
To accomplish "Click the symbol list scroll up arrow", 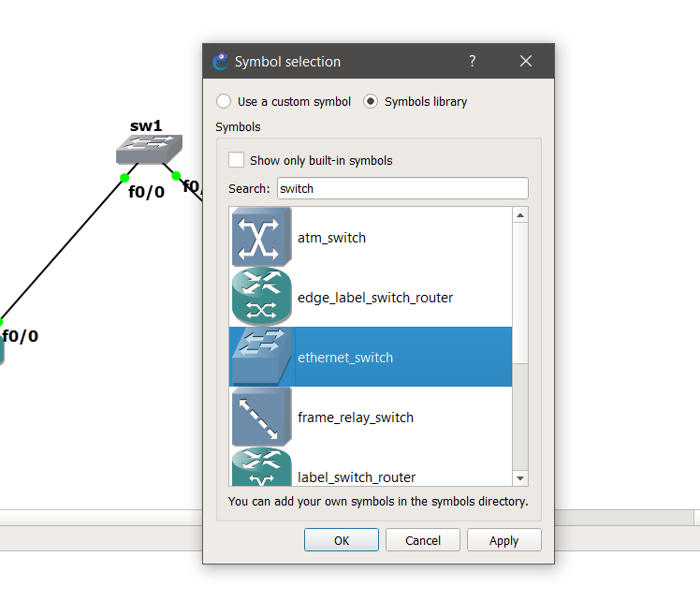I will (520, 215).
